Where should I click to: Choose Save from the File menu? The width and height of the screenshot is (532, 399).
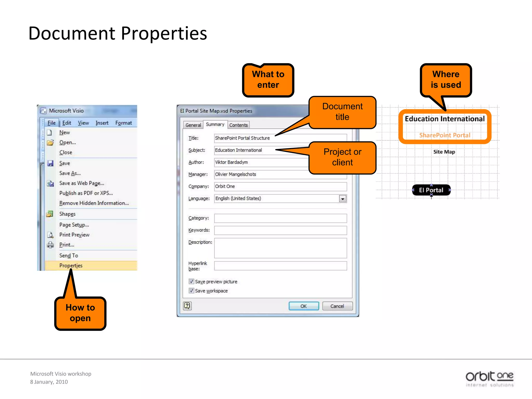coord(91,163)
